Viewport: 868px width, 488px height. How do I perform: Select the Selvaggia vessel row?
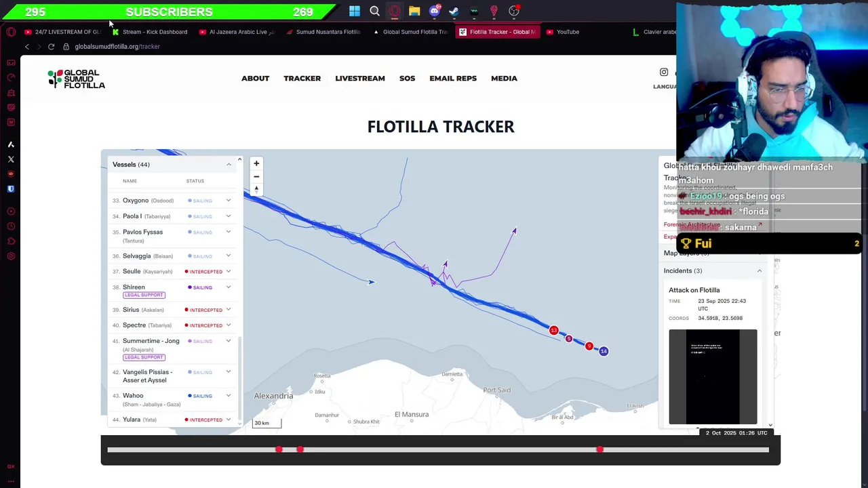click(x=173, y=256)
